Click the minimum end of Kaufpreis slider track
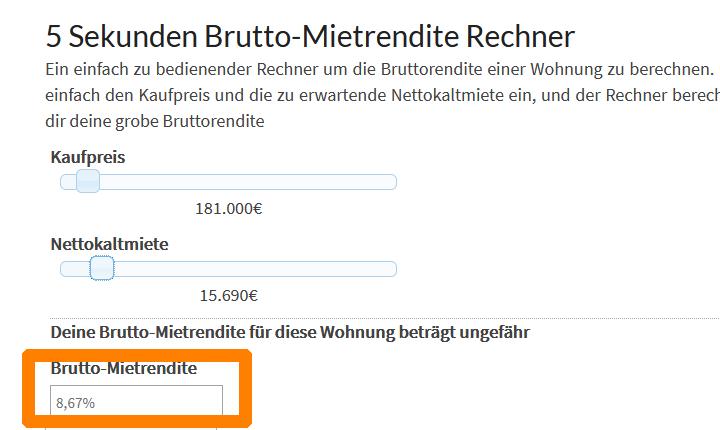 (63, 182)
